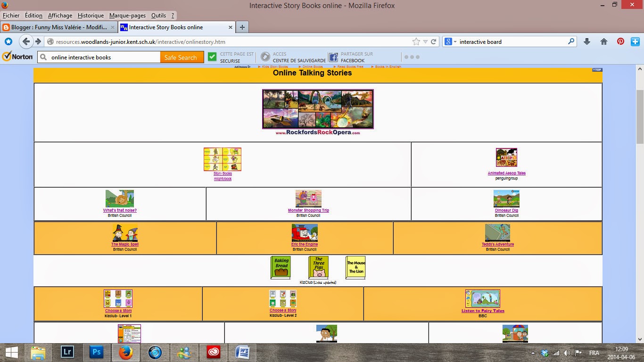Open the Dinosaur Dig link
The width and height of the screenshot is (644, 362).
point(506,210)
